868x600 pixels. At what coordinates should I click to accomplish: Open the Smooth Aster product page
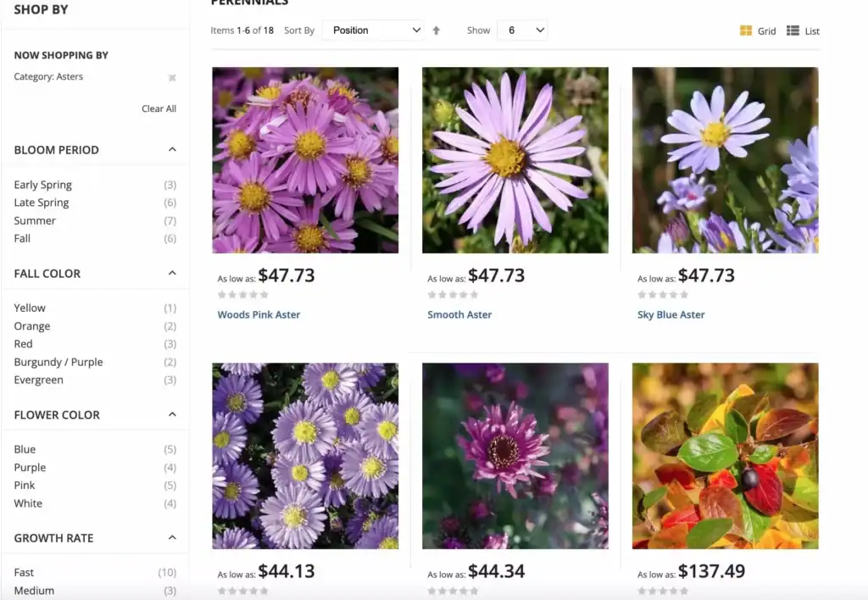[459, 314]
